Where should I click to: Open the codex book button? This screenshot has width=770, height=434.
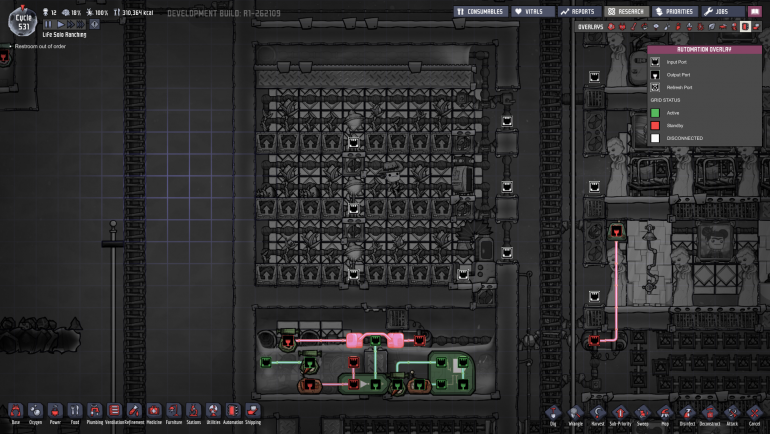755,11
